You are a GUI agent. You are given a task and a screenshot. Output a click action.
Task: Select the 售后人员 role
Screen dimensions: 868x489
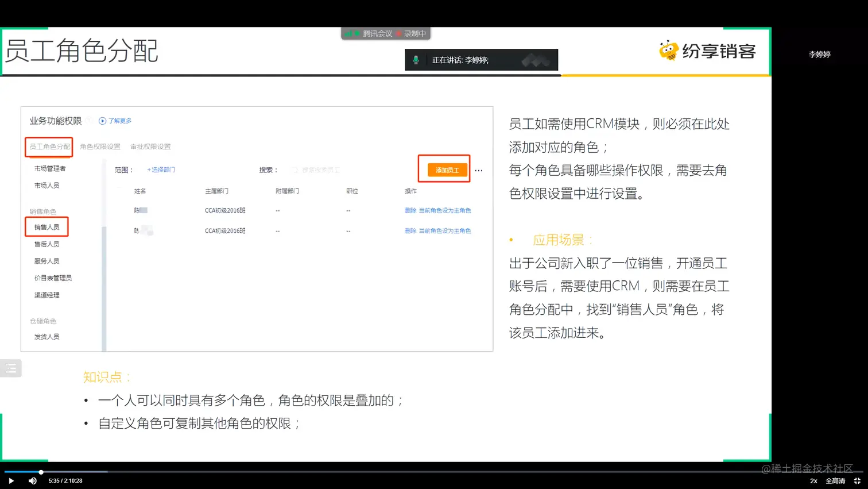[46, 244]
